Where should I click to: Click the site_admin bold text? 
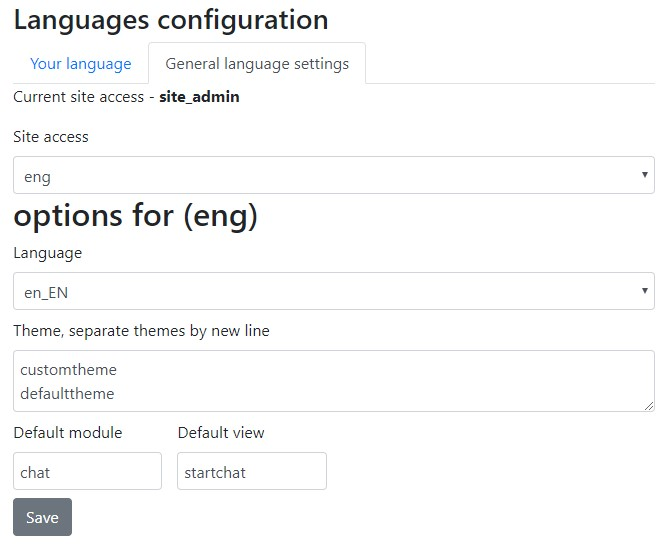pos(199,97)
